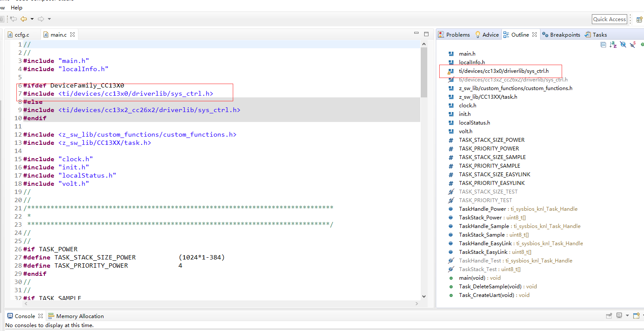Go to the last edit location
The height and width of the screenshot is (331, 644).
coord(13,19)
